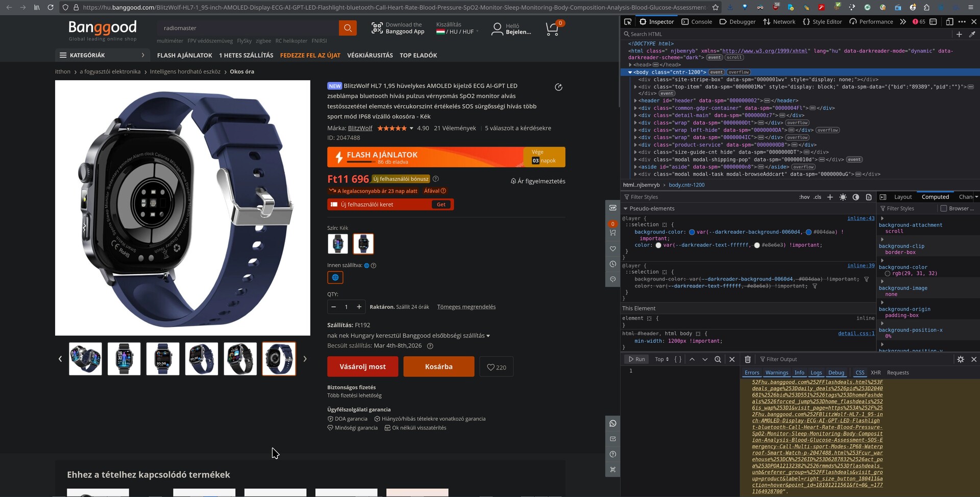Open reverse search in console editor

[x=718, y=360]
